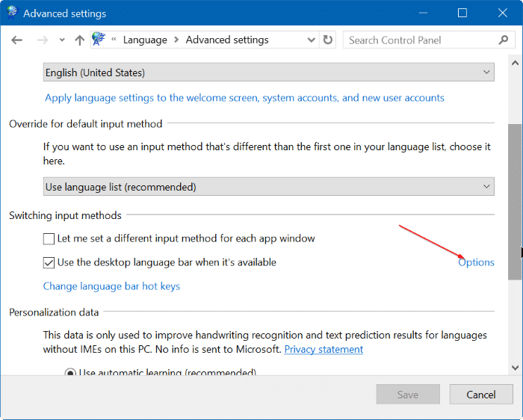523x420 pixels.
Task: Minimize the Advanced settings window
Action: pos(424,13)
